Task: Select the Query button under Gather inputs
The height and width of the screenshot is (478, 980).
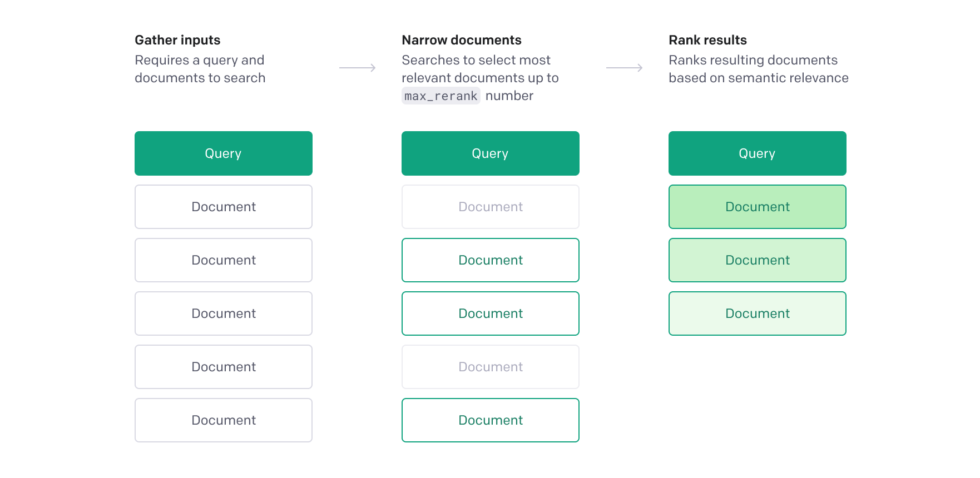Action: [223, 153]
